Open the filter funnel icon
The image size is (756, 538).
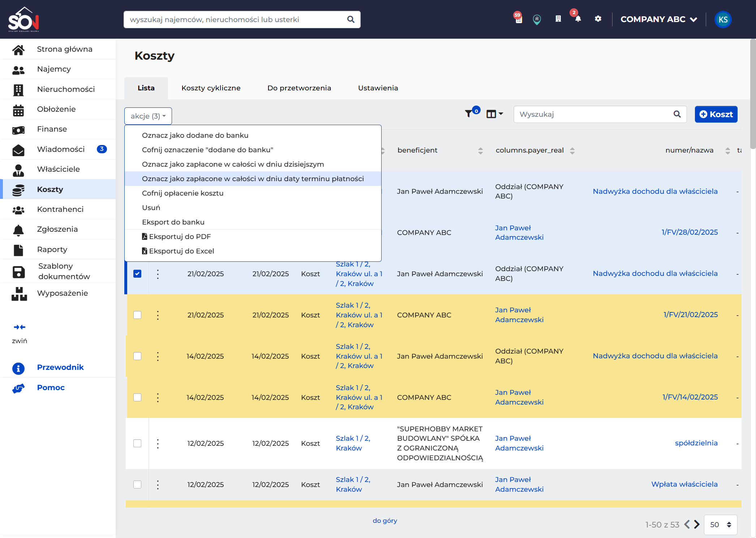tap(469, 114)
